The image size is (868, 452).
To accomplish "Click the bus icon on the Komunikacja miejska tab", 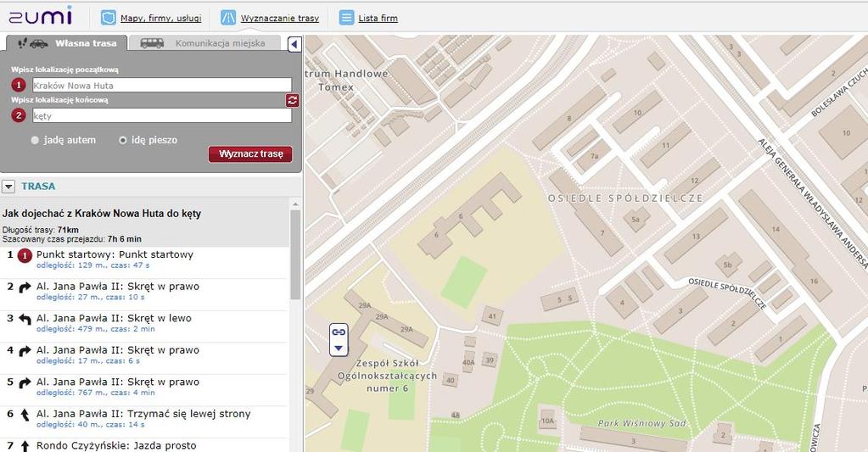I will point(152,43).
